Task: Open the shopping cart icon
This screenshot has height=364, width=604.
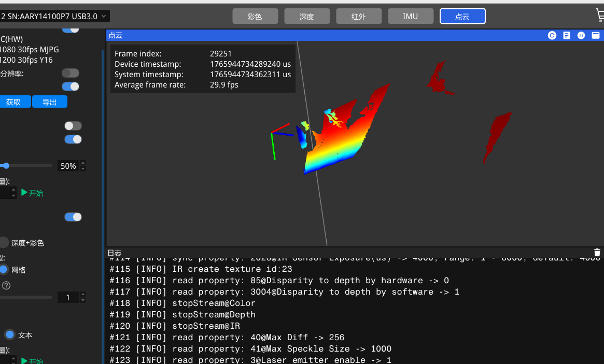Action: tap(600, 16)
